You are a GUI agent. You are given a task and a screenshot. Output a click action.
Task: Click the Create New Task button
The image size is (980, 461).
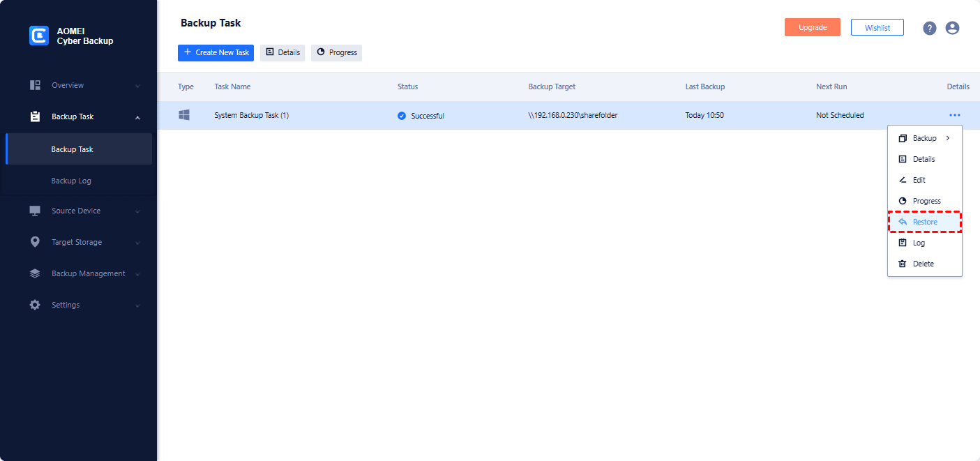216,52
